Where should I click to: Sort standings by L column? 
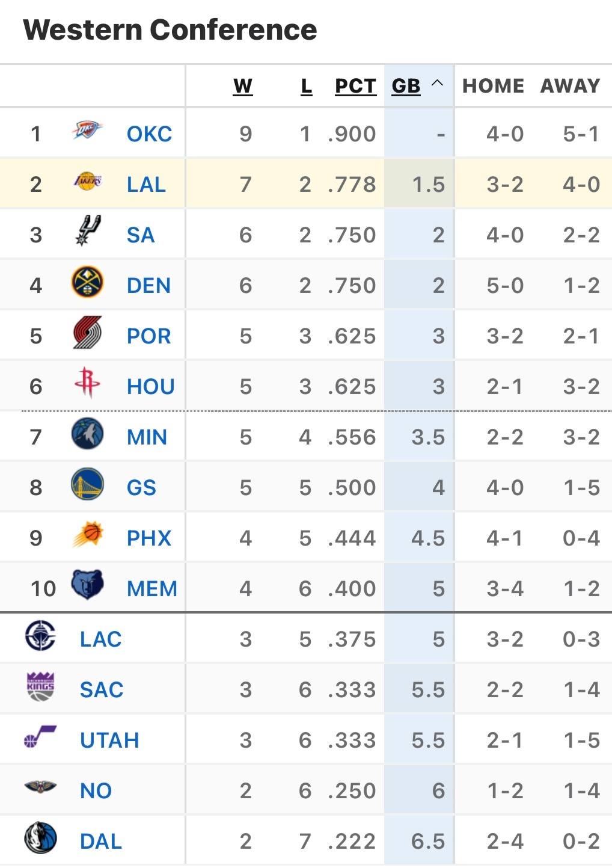pyautogui.click(x=307, y=86)
